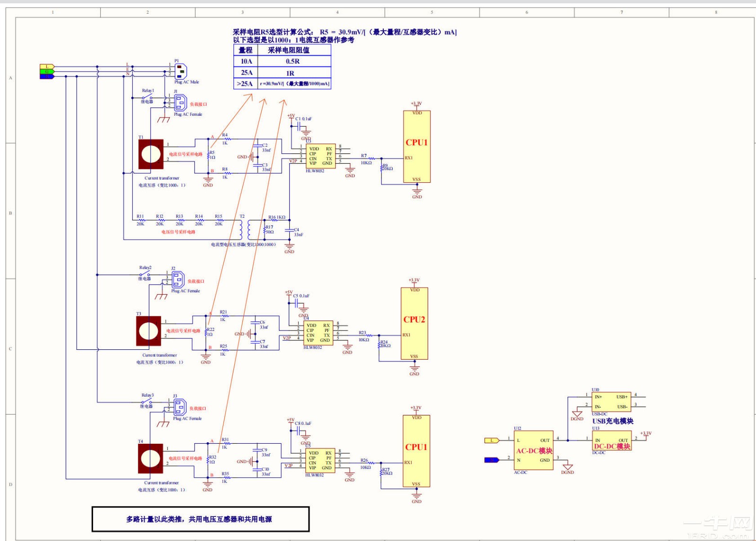Select the U4 HLW8032 chip block
Image resolution: width=756 pixels, height=541 pixels.
[x=318, y=333]
